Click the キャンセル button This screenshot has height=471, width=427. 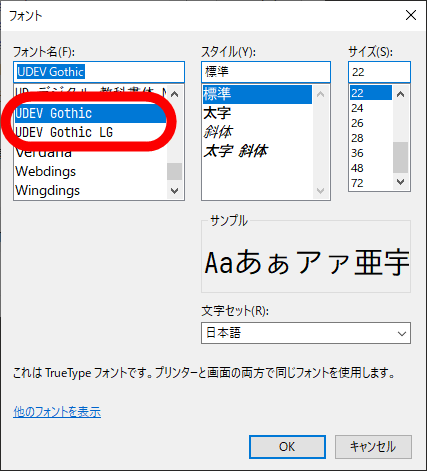(x=373, y=447)
